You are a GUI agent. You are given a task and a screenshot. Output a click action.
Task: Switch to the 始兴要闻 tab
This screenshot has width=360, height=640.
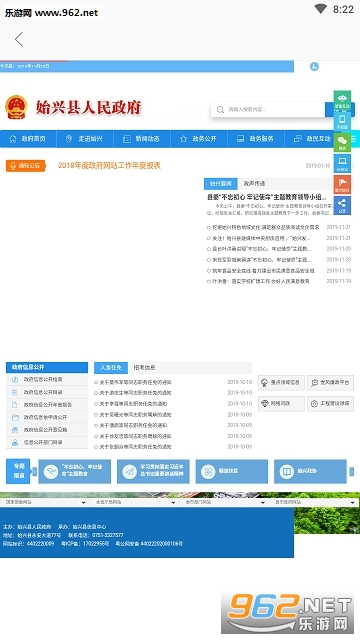[220, 184]
